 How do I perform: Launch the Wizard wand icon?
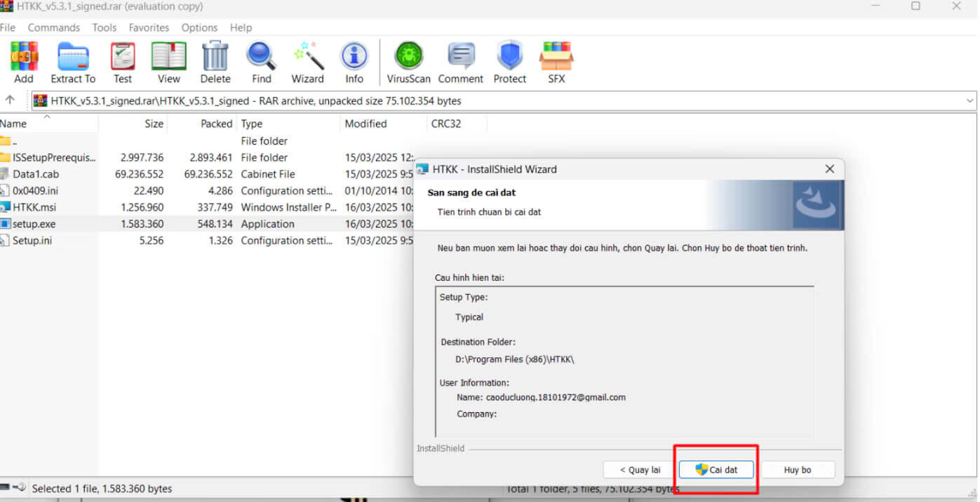[x=308, y=56]
